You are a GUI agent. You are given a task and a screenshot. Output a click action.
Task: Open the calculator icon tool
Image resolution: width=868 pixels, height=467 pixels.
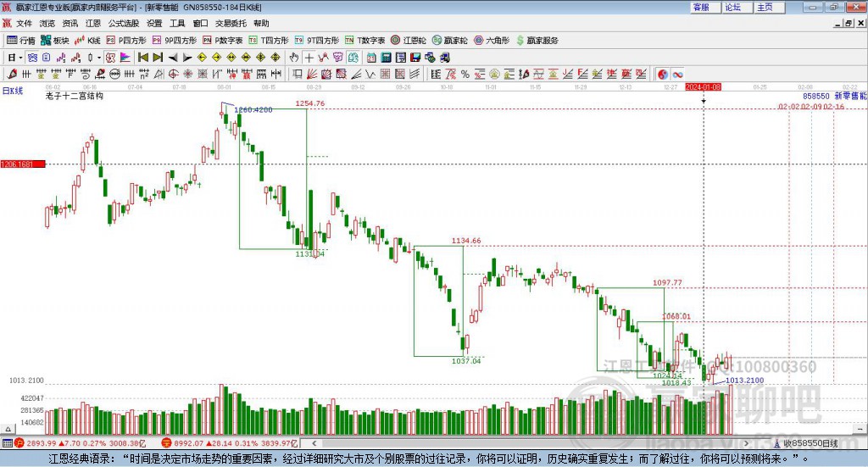(386, 58)
